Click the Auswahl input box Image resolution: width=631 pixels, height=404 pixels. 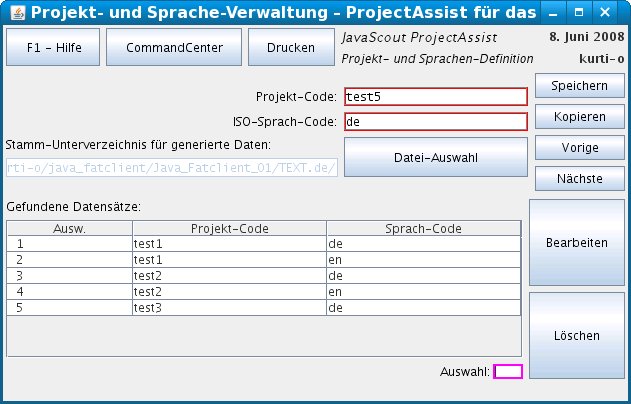tap(508, 371)
